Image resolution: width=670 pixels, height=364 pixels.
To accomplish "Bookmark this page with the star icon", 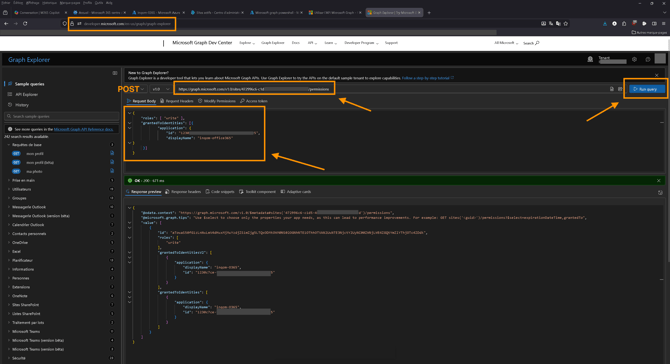I will (566, 23).
